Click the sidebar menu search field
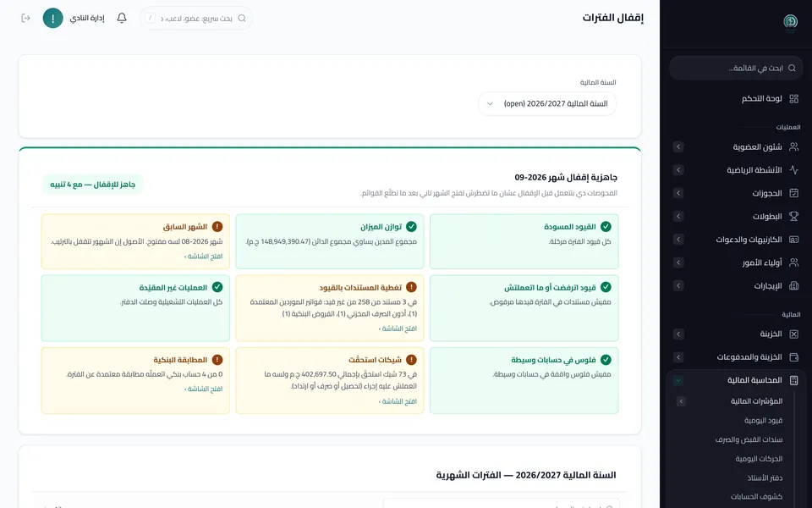Viewport: 812px width, 508px height. [736, 68]
